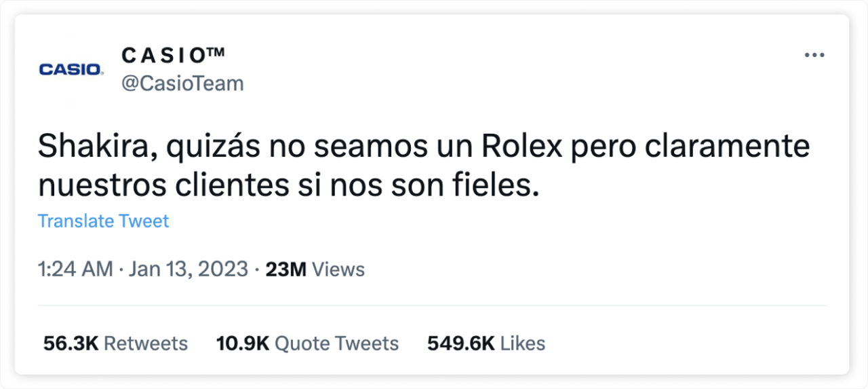This screenshot has width=868, height=389.
Task: Click the 1:24 AM time in timestamp
Action: (x=75, y=270)
